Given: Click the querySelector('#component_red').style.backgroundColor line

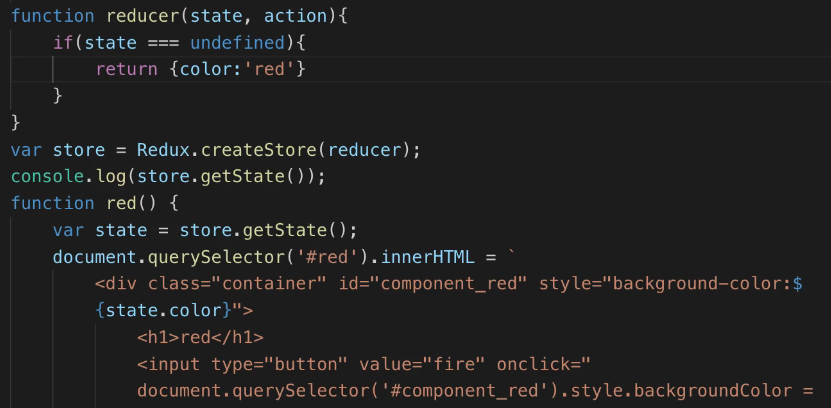Looking at the screenshot, I should tap(475, 391).
